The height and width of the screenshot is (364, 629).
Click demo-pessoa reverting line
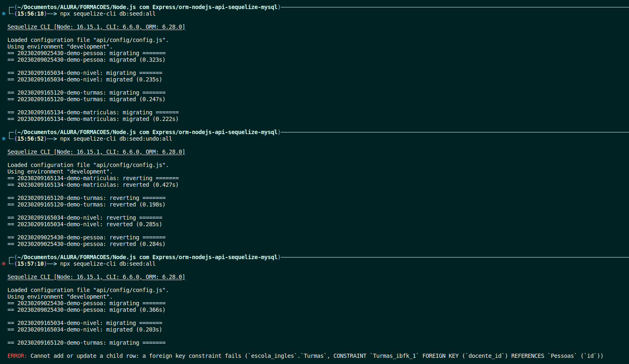pos(86,237)
